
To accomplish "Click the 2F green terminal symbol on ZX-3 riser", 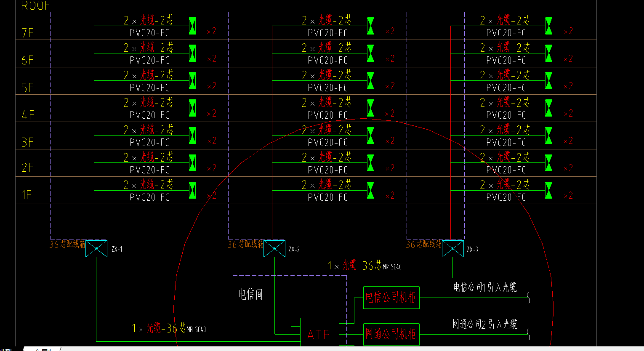I will tap(549, 163).
